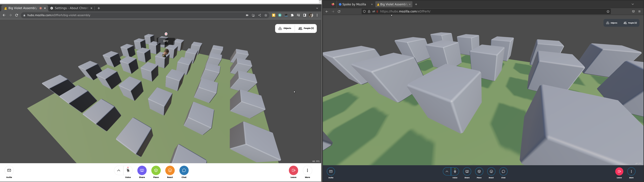Open the Chrome Extensions puzzle icon
Image resolution: width=644 pixels, height=182 pixels.
(292, 15)
